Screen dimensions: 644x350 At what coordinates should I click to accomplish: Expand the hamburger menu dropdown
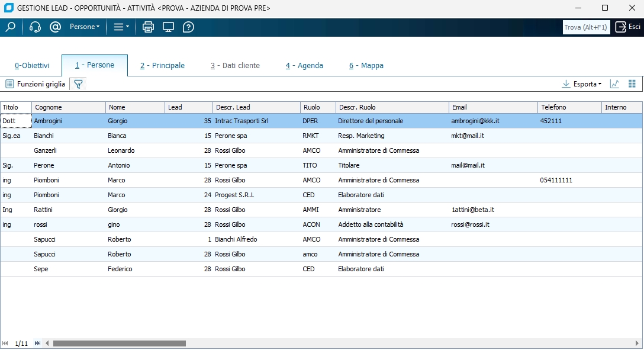[x=121, y=27]
